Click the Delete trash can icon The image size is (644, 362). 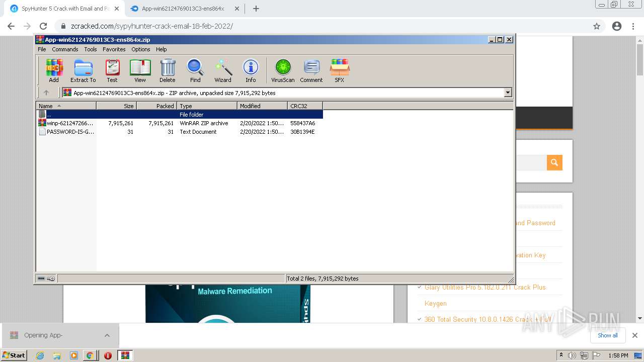click(x=168, y=70)
